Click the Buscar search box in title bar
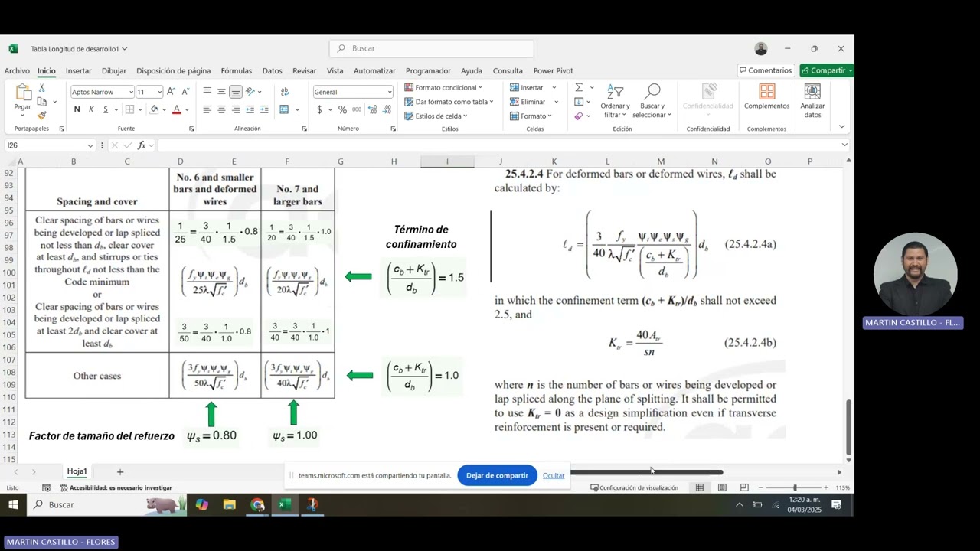 click(x=431, y=48)
